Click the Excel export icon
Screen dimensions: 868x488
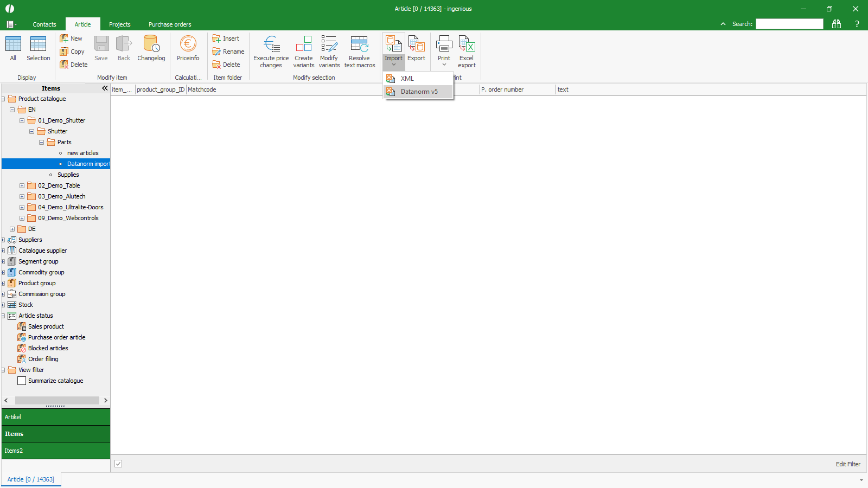click(x=467, y=44)
